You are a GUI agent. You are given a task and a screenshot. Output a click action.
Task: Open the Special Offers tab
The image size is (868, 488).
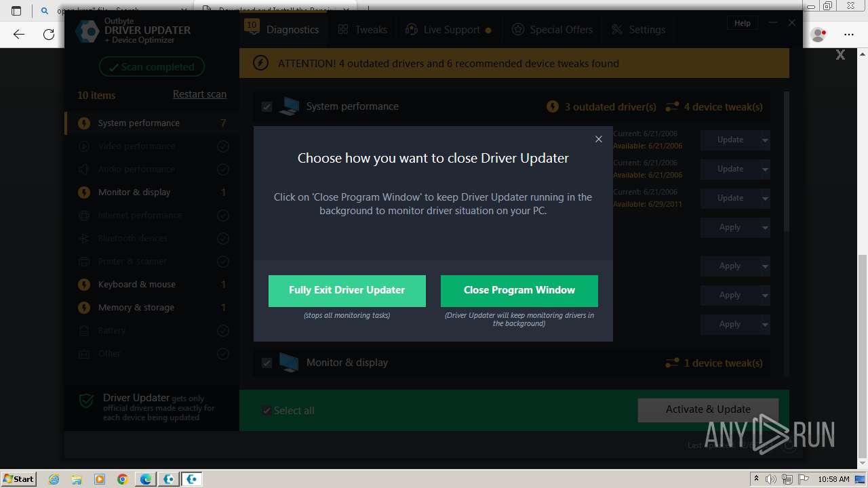coord(553,30)
